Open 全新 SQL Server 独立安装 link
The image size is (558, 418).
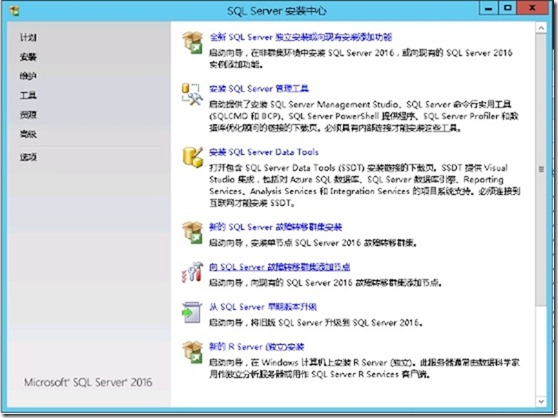[x=301, y=37]
